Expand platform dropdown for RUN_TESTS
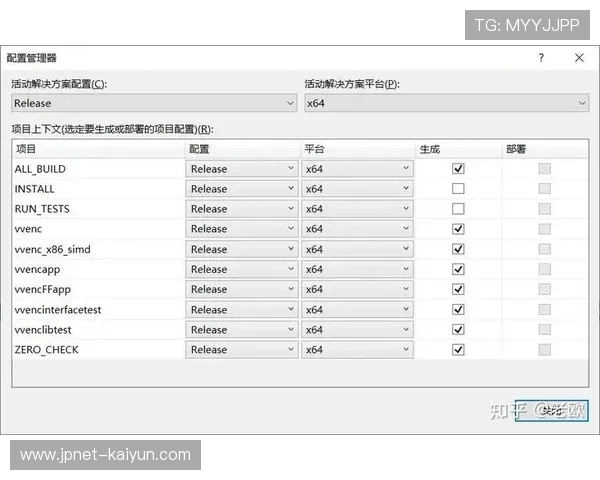This screenshot has width=600, height=480. pos(357,209)
